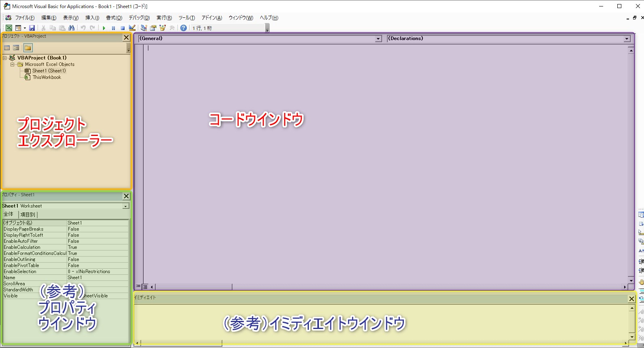Viewport: 644px width, 348px height.
Task: Switch to the 項目別 tab in Properties
Action: pyautogui.click(x=27, y=214)
